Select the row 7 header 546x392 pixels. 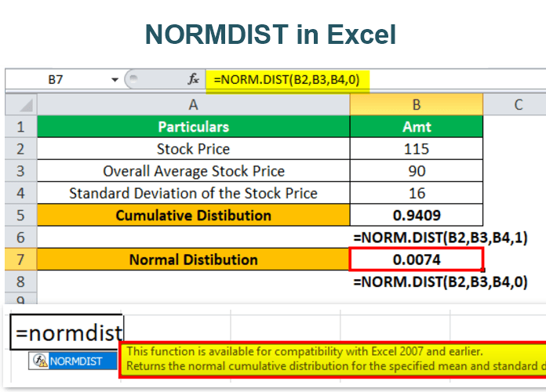[x=20, y=260]
